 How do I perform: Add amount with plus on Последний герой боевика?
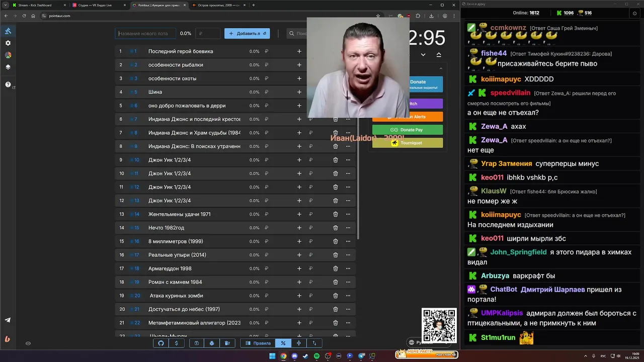click(x=299, y=51)
